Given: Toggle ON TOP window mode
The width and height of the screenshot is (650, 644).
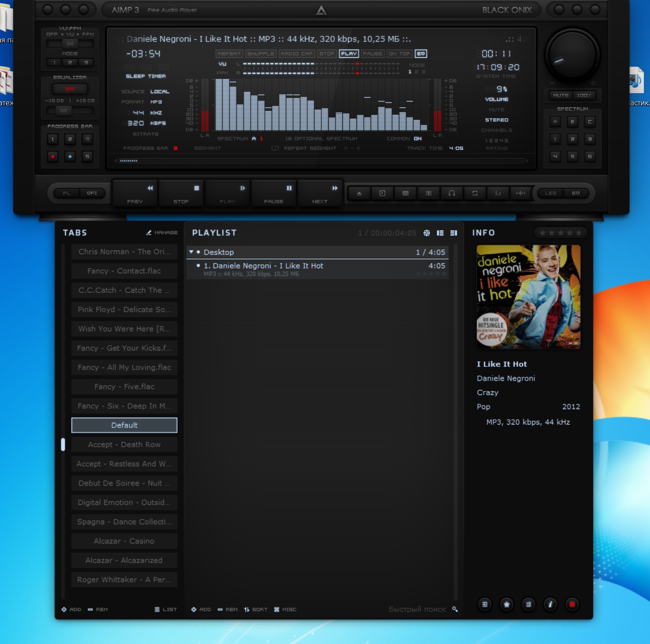Looking at the screenshot, I should click(x=399, y=54).
